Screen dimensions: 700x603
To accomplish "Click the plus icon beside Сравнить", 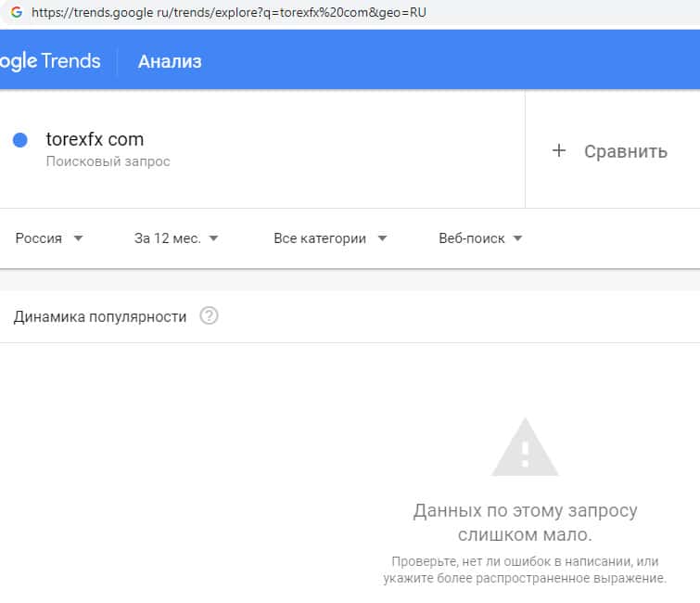I will (559, 150).
